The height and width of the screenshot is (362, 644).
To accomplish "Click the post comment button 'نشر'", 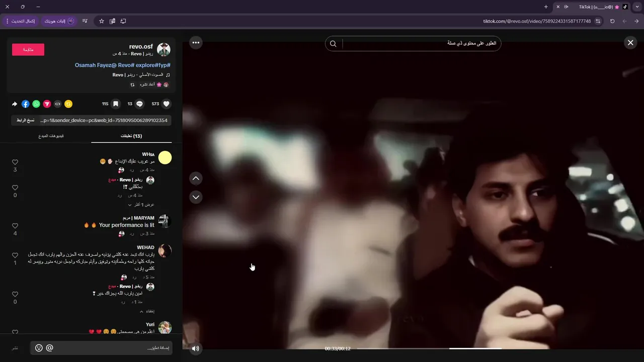I will (15, 348).
